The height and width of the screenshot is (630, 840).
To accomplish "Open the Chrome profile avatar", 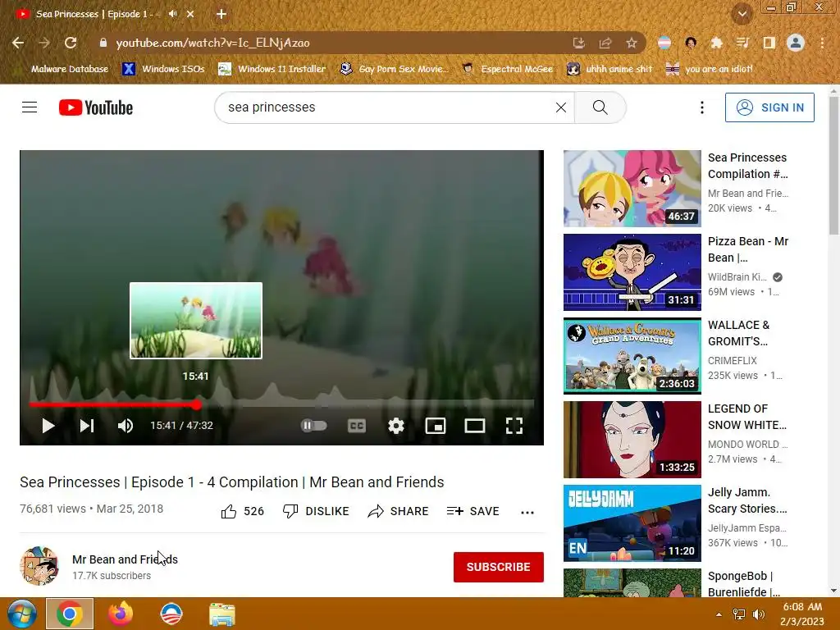I will 796,43.
